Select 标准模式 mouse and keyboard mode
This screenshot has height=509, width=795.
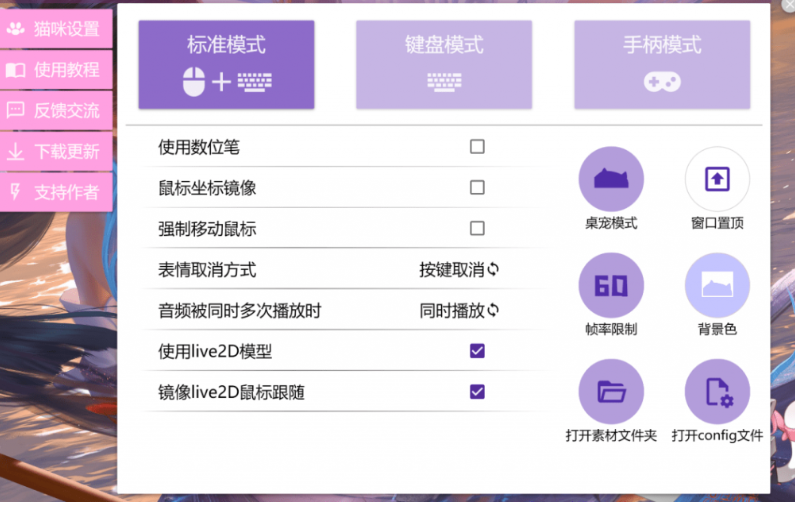[227, 65]
